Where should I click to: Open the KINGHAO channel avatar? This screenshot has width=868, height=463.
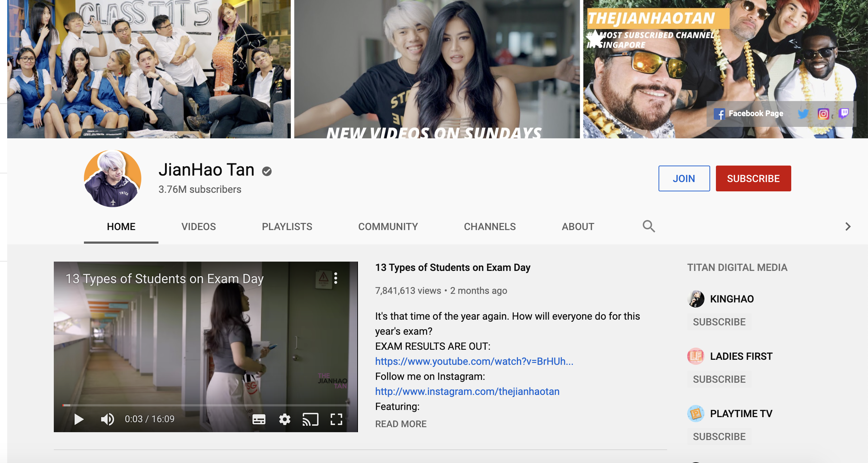[x=696, y=299]
